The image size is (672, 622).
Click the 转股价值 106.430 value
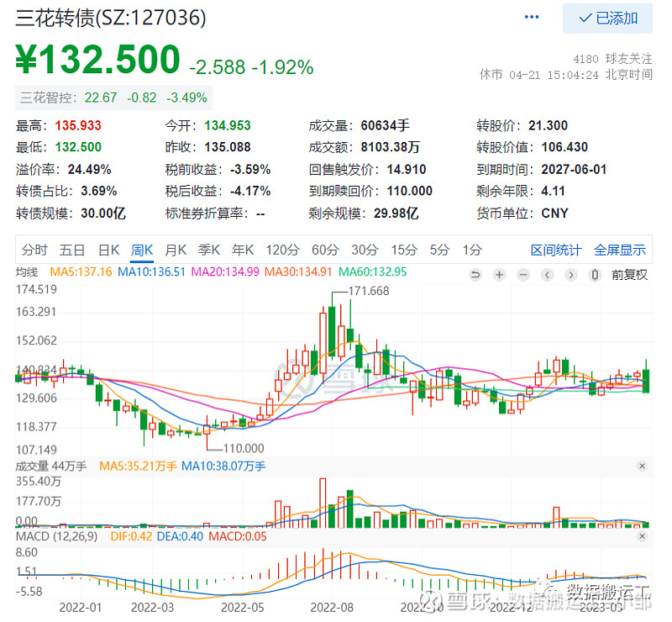point(564,147)
